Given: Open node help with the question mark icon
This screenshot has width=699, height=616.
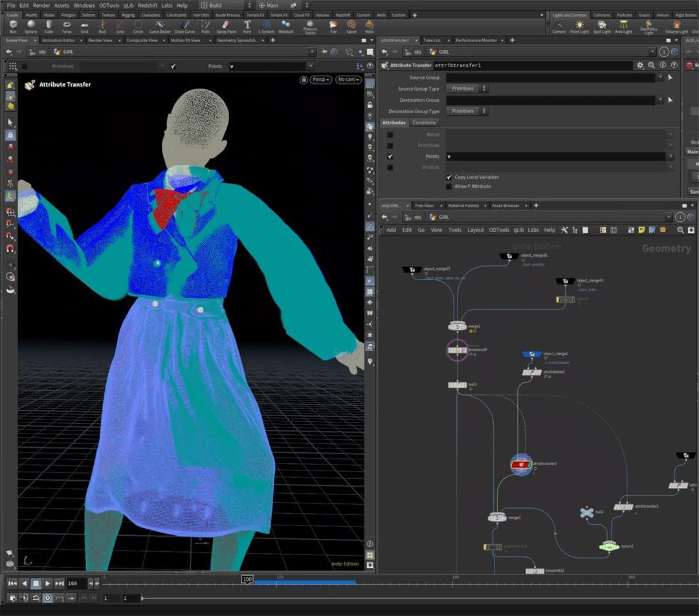Looking at the screenshot, I should click(674, 65).
